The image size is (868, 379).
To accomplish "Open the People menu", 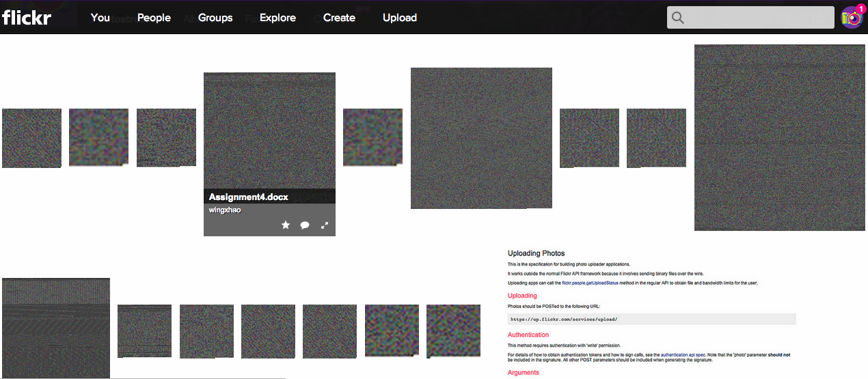I will coord(154,18).
